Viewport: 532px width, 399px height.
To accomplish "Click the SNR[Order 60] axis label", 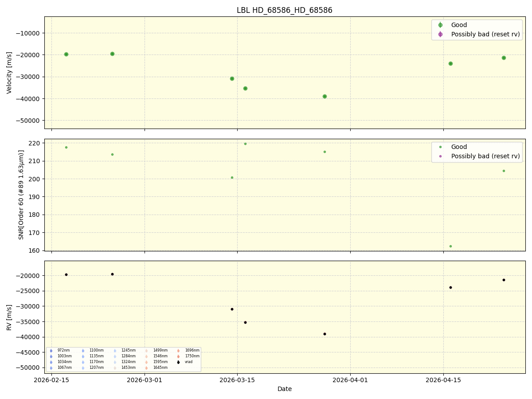I will coord(21,195).
